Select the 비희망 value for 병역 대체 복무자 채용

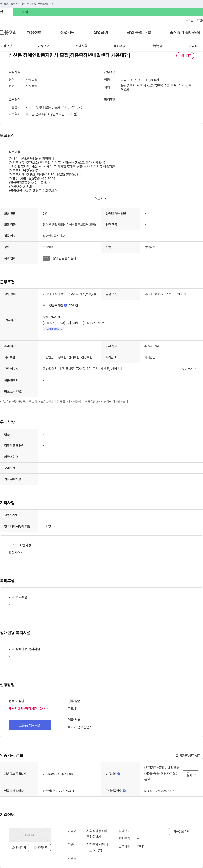coord(47,526)
